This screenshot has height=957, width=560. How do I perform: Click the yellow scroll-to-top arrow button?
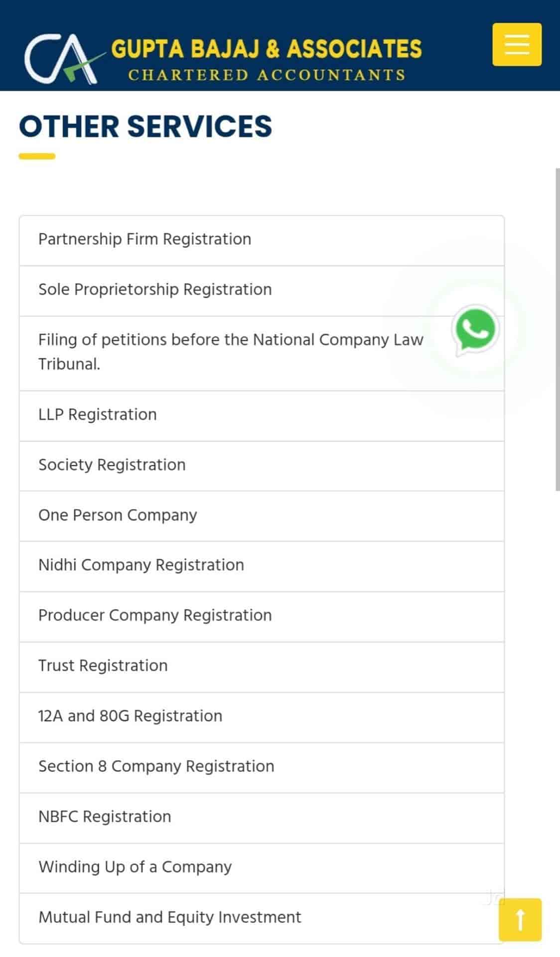520,920
